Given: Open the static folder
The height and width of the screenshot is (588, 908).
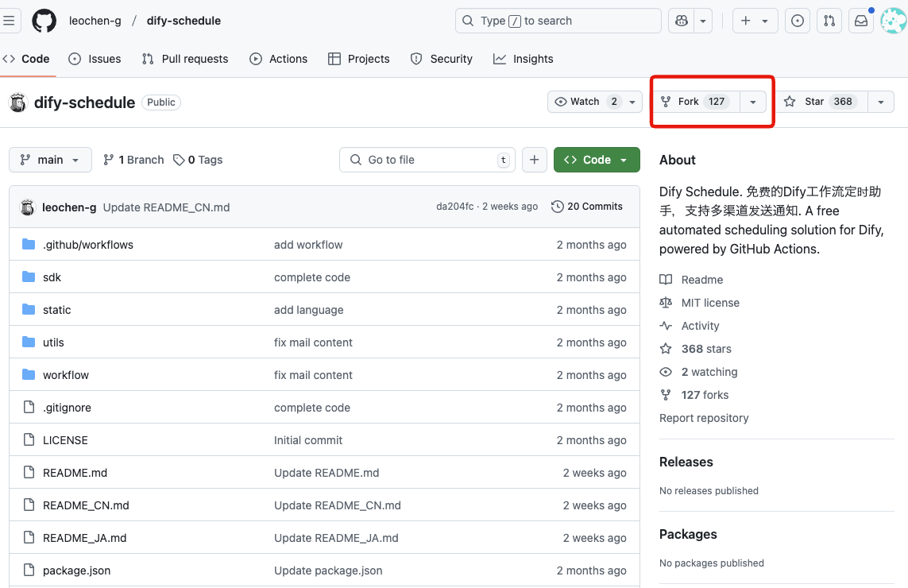Looking at the screenshot, I should pyautogui.click(x=56, y=310).
